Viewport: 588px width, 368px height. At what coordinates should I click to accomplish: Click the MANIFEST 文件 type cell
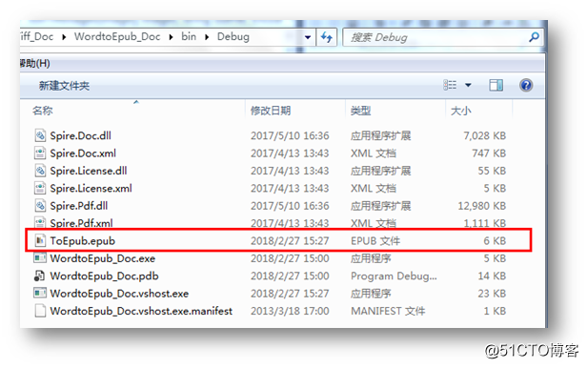388,311
